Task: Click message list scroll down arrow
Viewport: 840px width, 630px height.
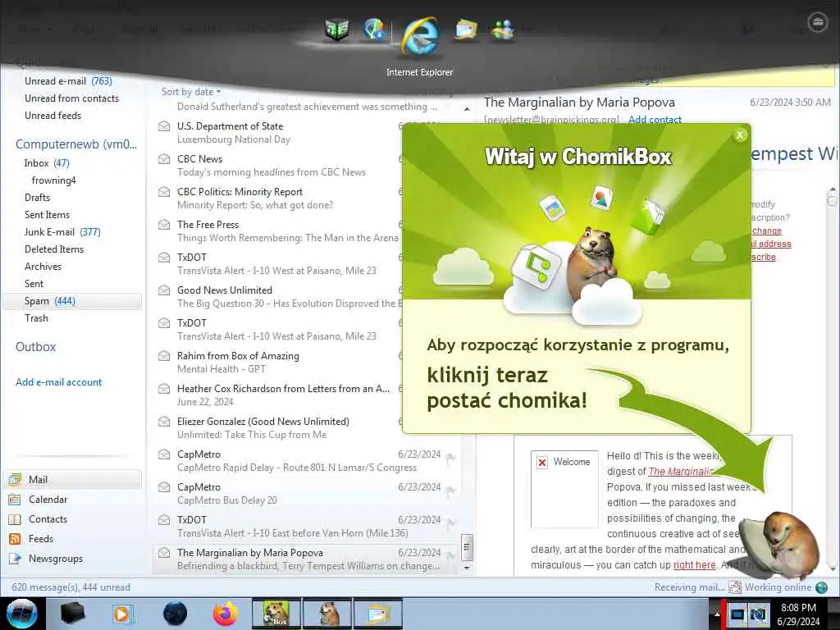Action: coord(467,568)
